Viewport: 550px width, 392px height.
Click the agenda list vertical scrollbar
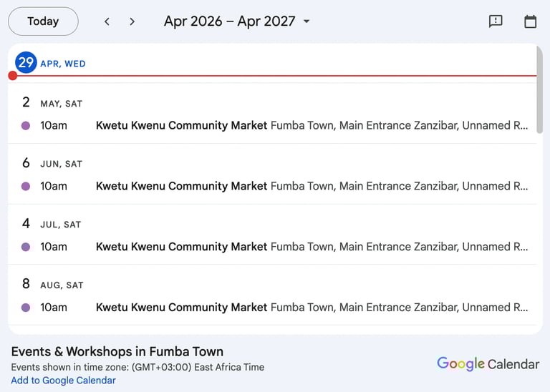539,89
